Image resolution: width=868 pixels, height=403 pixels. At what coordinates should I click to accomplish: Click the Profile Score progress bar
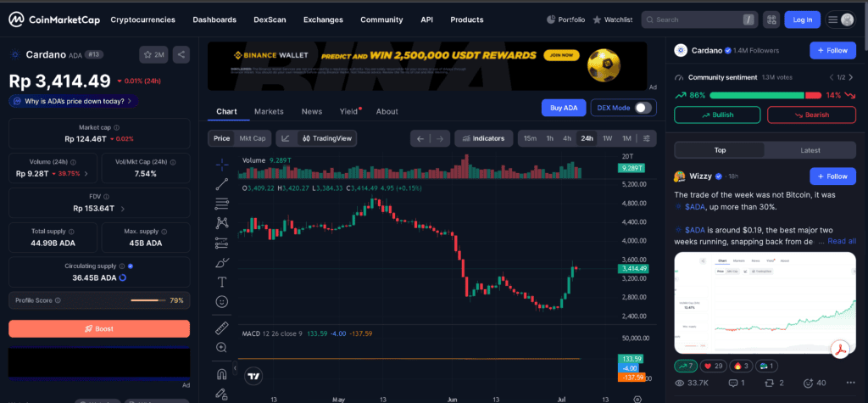pos(147,300)
